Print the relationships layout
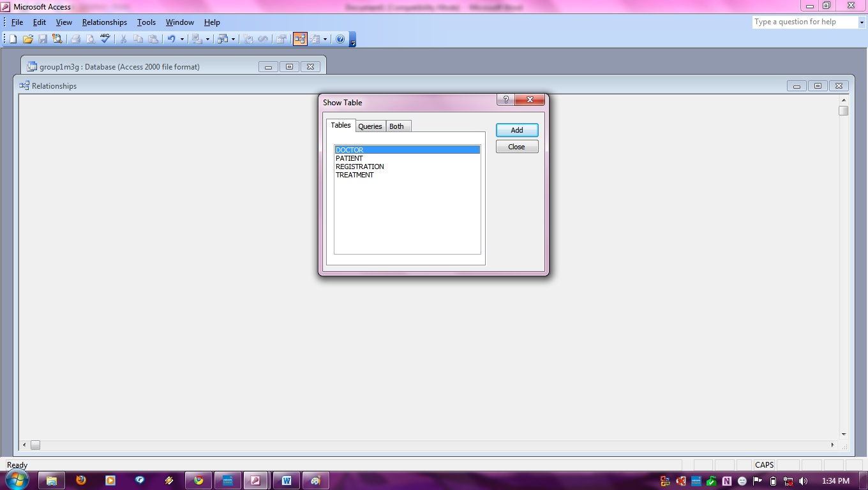Image resolution: width=868 pixels, height=490 pixels. pyautogui.click(x=75, y=38)
